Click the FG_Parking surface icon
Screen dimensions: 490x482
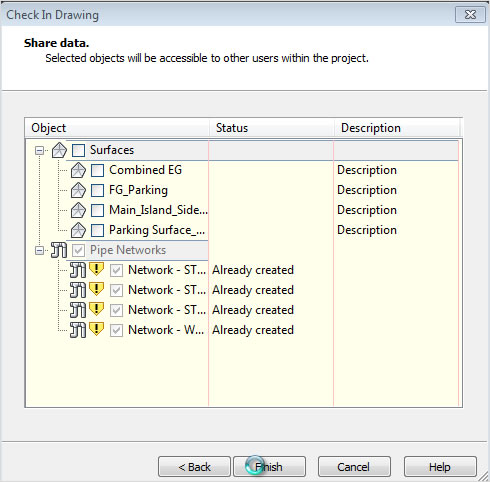click(78, 190)
